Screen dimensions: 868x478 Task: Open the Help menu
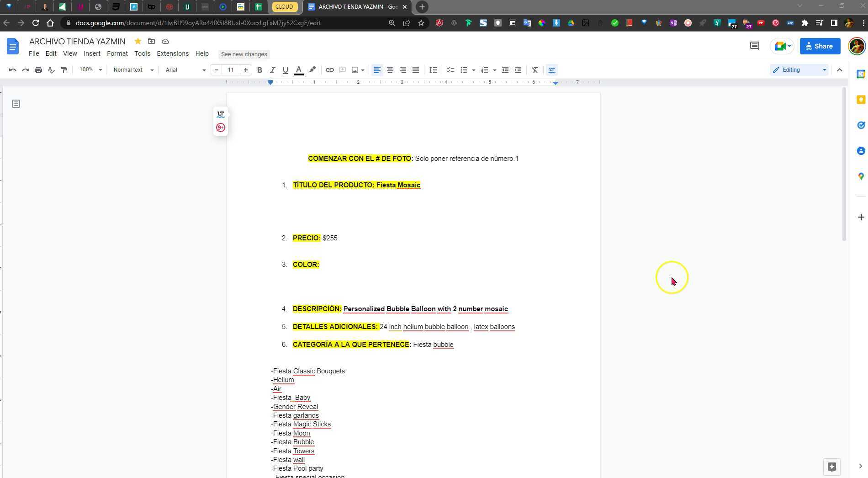tap(202, 53)
